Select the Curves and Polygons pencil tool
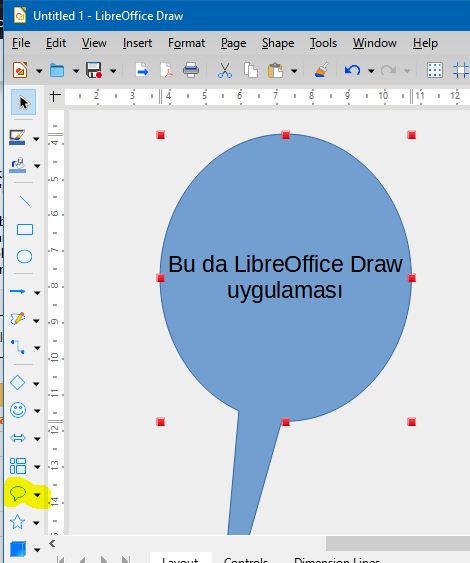 (x=18, y=319)
